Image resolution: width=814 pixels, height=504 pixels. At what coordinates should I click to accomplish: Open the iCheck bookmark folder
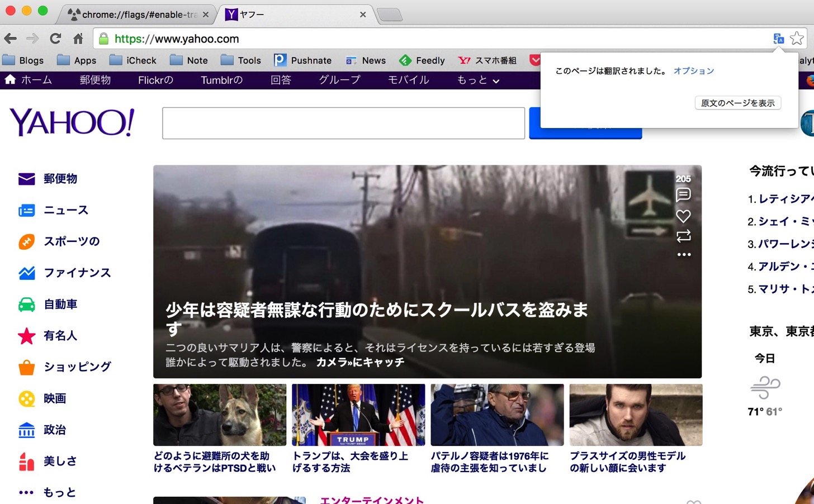pyautogui.click(x=133, y=60)
